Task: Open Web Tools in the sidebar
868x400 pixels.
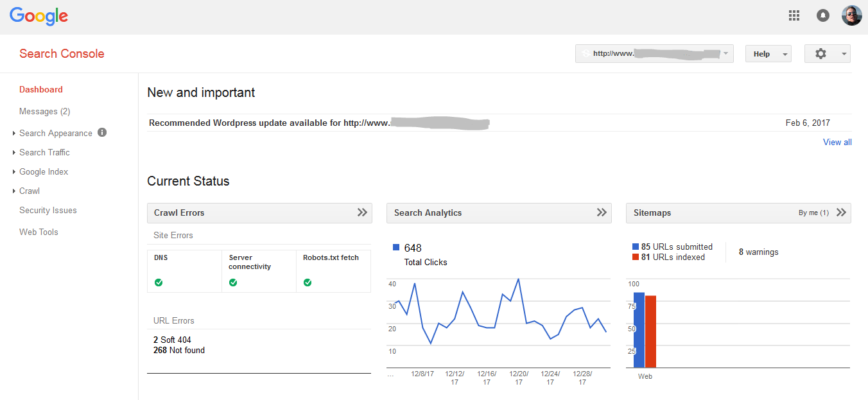Action: click(x=39, y=232)
